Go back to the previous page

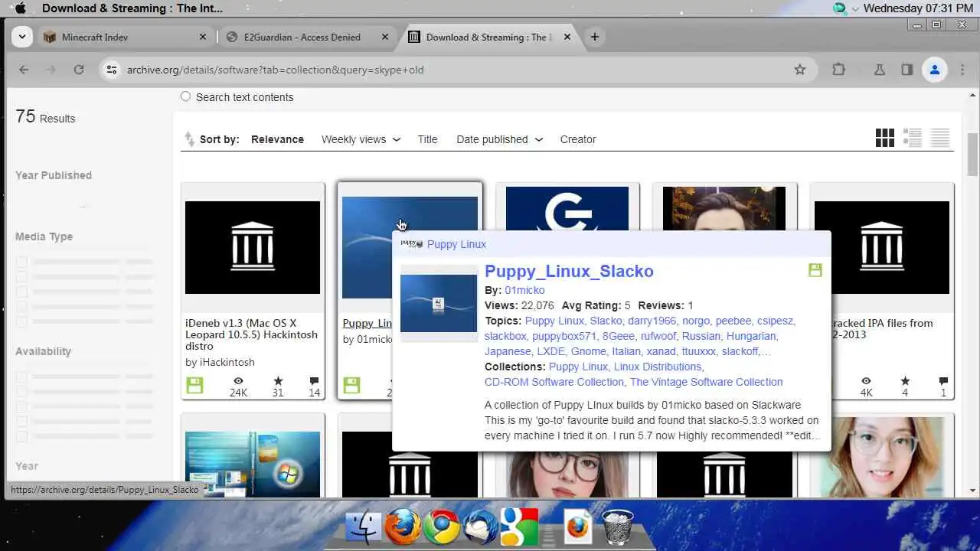pyautogui.click(x=24, y=70)
